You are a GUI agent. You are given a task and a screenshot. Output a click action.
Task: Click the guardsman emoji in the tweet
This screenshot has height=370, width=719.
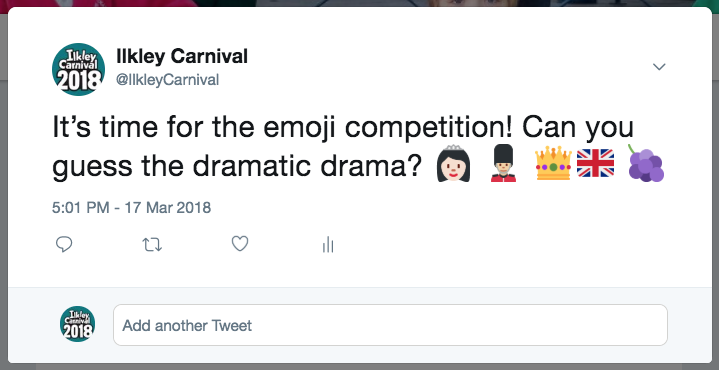503,163
